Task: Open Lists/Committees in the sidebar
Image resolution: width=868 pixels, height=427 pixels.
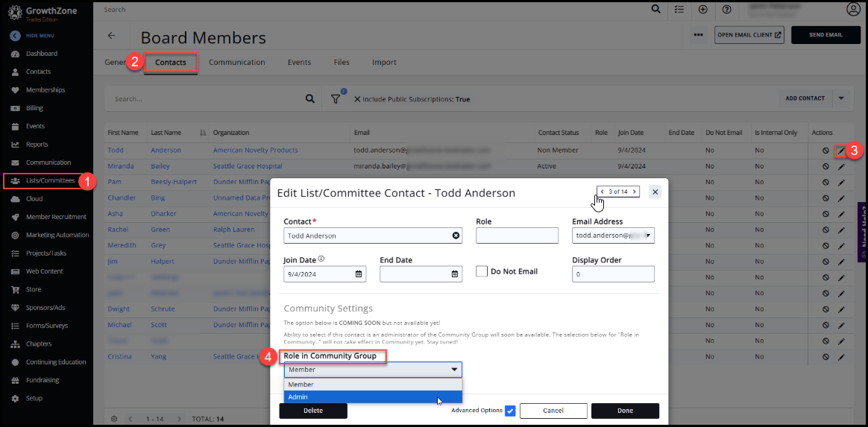Action: click(50, 180)
